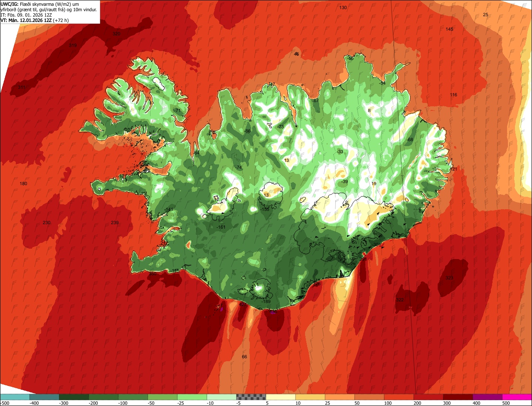
Task: Click the -100 legend scale label
Action: click(123, 403)
